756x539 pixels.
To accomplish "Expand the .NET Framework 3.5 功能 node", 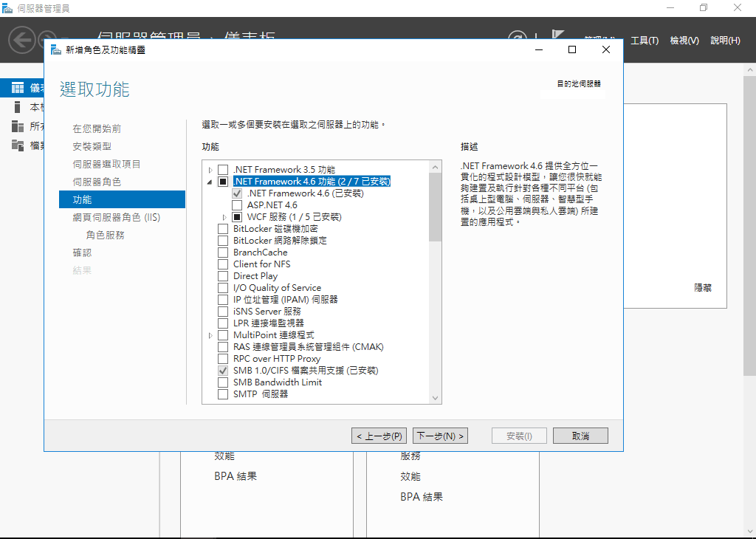I will (x=210, y=170).
